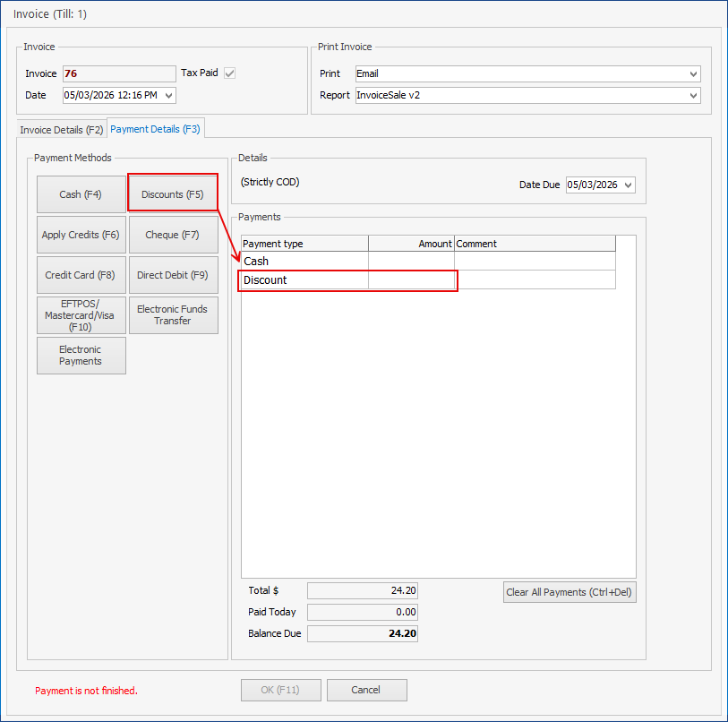Click the Amount column header

tap(411, 244)
